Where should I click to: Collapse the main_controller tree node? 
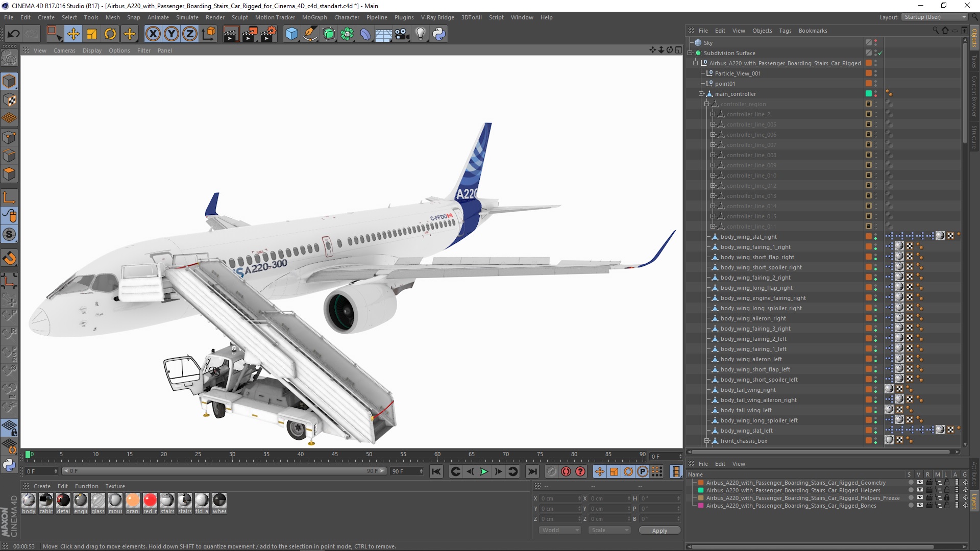701,94
